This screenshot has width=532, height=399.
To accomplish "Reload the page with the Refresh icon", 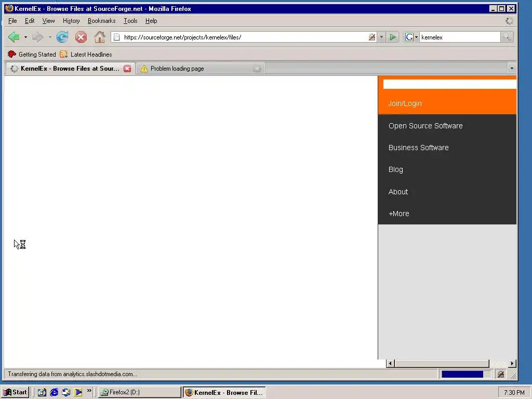I will [62, 37].
